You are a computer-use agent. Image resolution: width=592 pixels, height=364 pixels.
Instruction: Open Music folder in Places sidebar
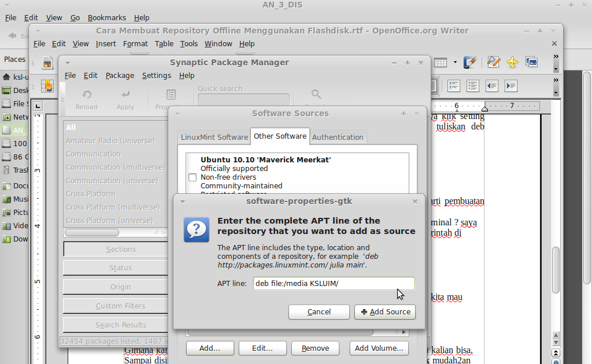point(16,199)
